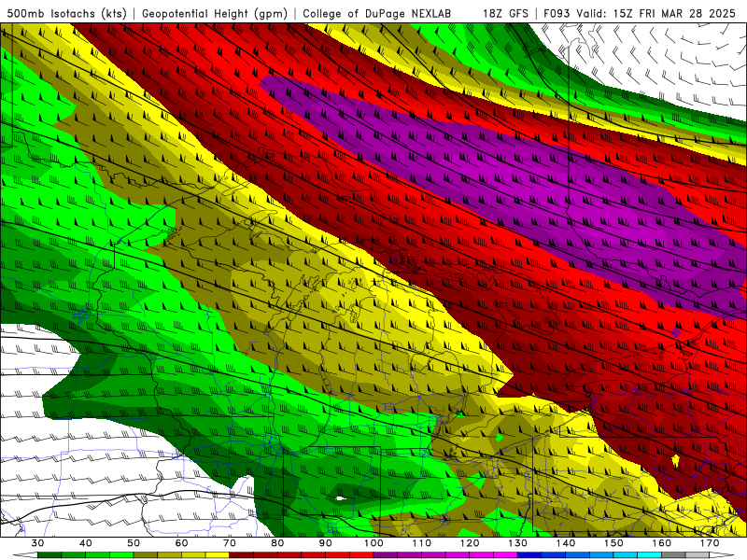This screenshot has height=560, width=747.
Task: Click the "College of DuPage NEXLAB" credit
Action: click(377, 13)
